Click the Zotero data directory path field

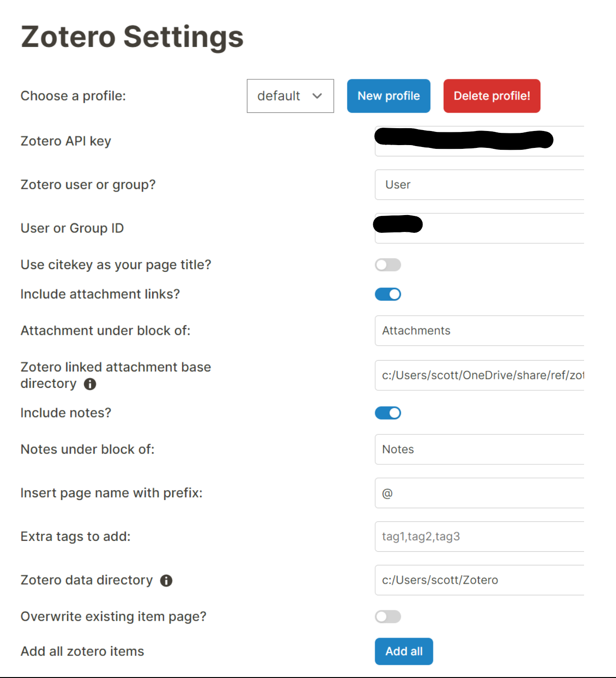tap(479, 580)
